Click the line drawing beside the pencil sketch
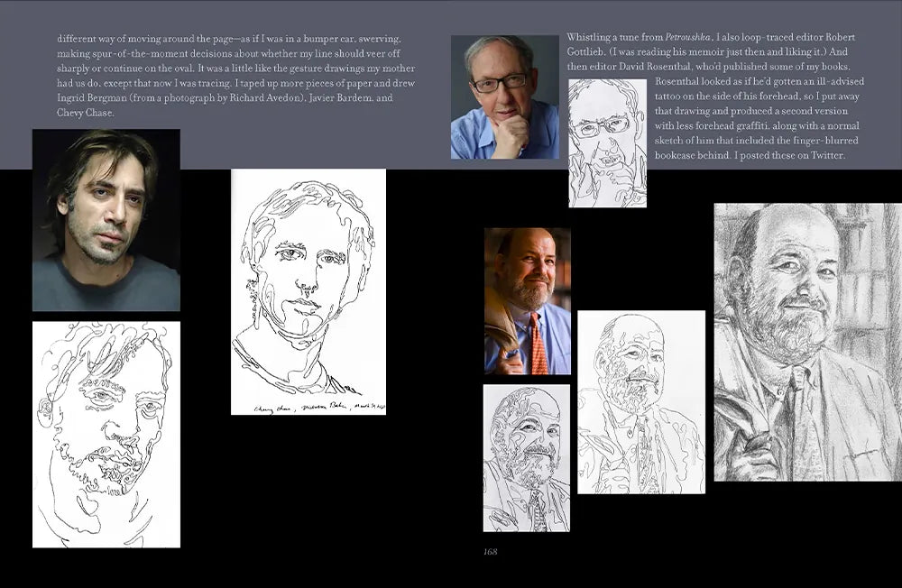This screenshot has width=902, height=588. (x=640, y=401)
